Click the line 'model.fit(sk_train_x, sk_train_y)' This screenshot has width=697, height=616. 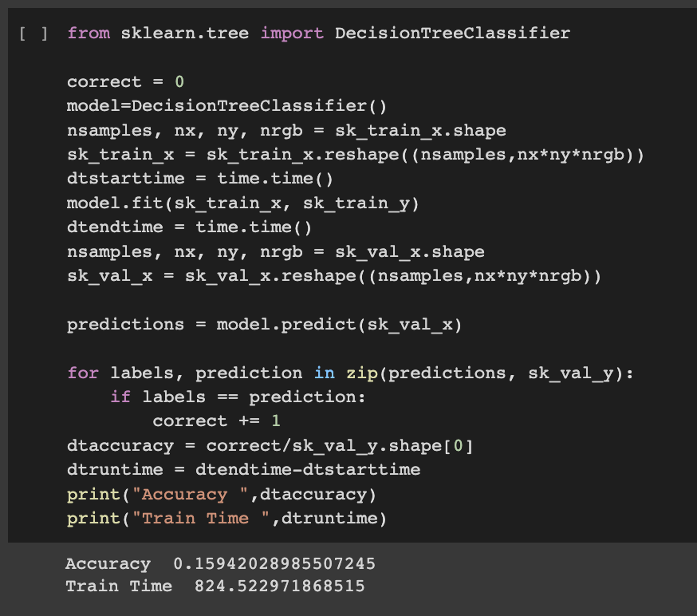(x=243, y=203)
